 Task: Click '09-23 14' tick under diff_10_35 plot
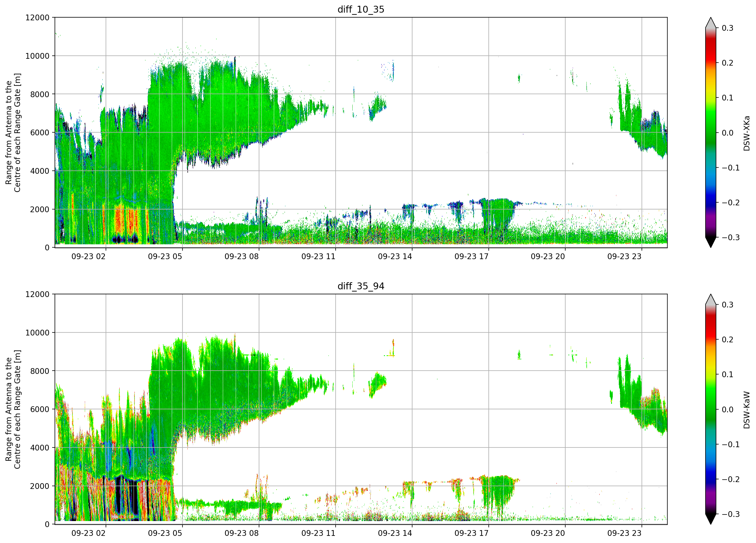click(x=395, y=256)
